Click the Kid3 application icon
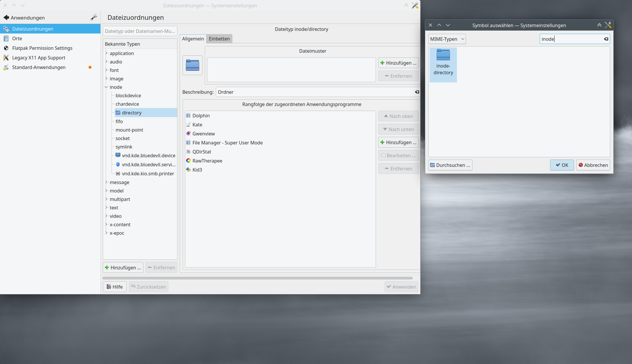Screen dimensions: 632x364 coord(188,170)
